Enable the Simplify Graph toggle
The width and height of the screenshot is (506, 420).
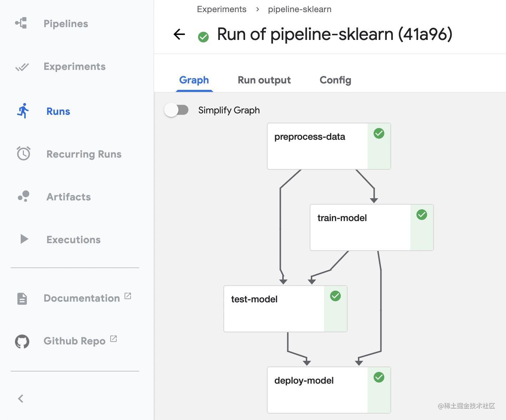pos(177,110)
